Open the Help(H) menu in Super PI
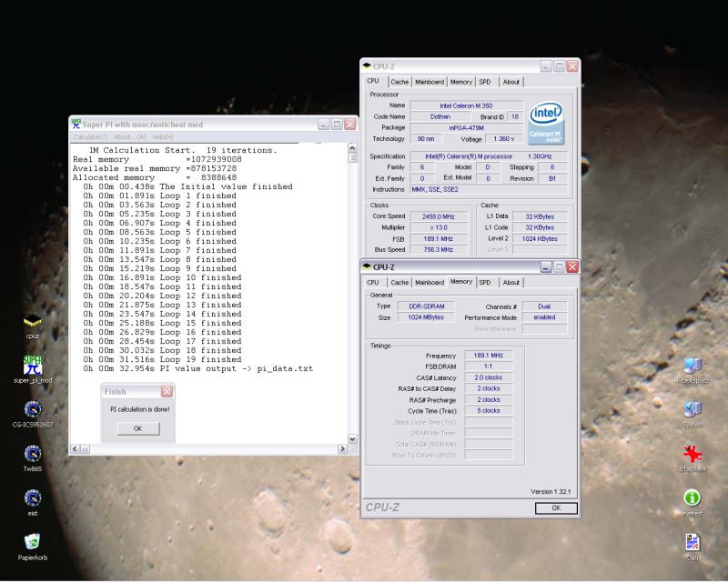Image resolution: width=728 pixels, height=582 pixels. tap(163, 137)
